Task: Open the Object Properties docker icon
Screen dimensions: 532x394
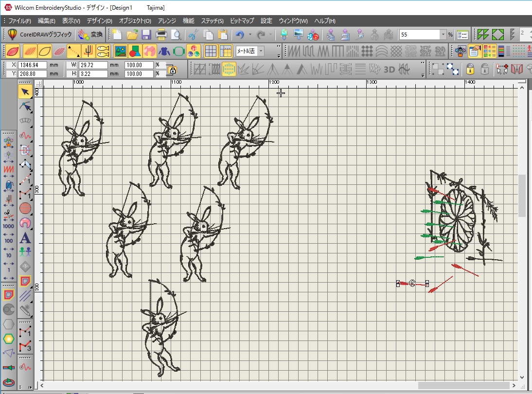Action: (475, 51)
